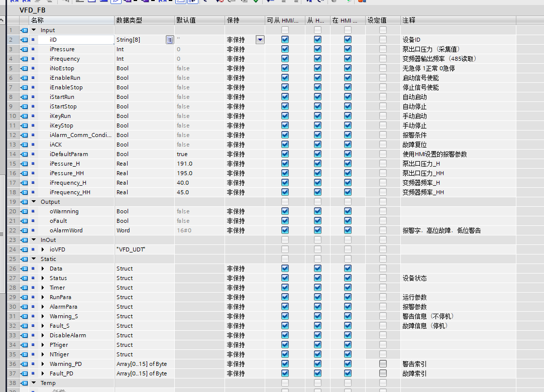Click the tag icon of the oFault row
Screen dimensions: 544x392
coord(24,221)
